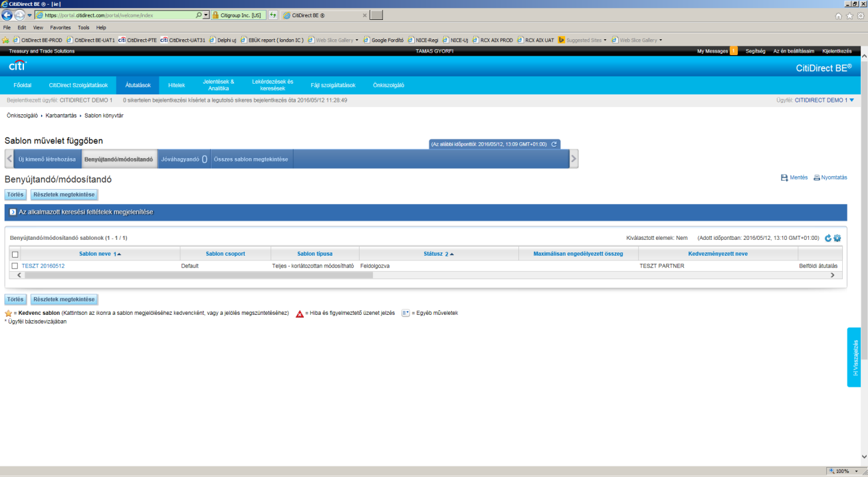Open the table settings gear icon
This screenshot has width=868, height=477.
click(x=837, y=238)
